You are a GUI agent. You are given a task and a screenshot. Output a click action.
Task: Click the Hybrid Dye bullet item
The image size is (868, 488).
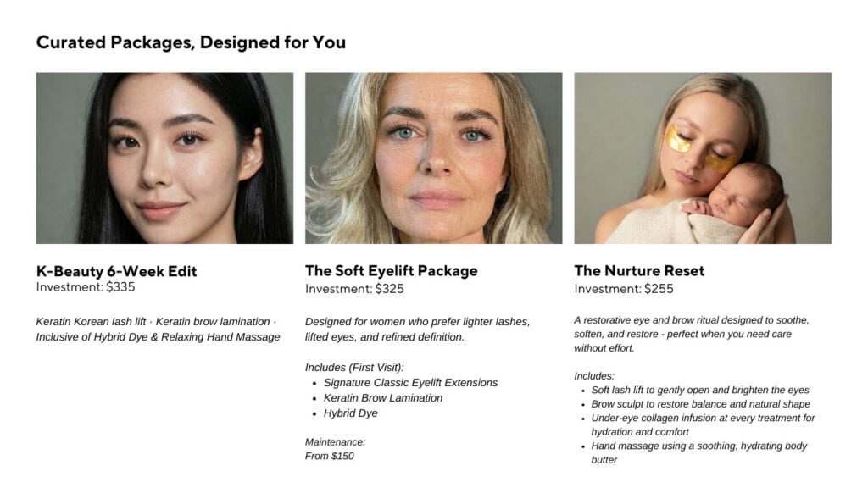coord(351,413)
